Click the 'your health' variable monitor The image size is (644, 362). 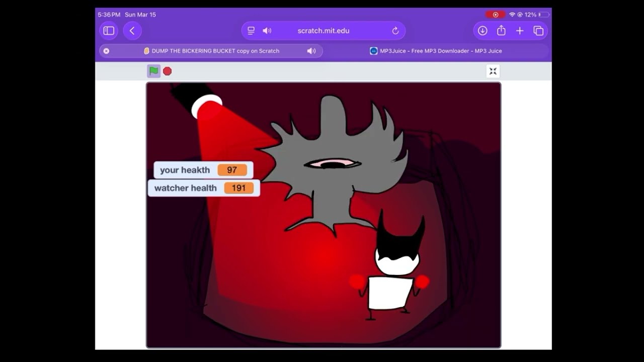pyautogui.click(x=203, y=170)
